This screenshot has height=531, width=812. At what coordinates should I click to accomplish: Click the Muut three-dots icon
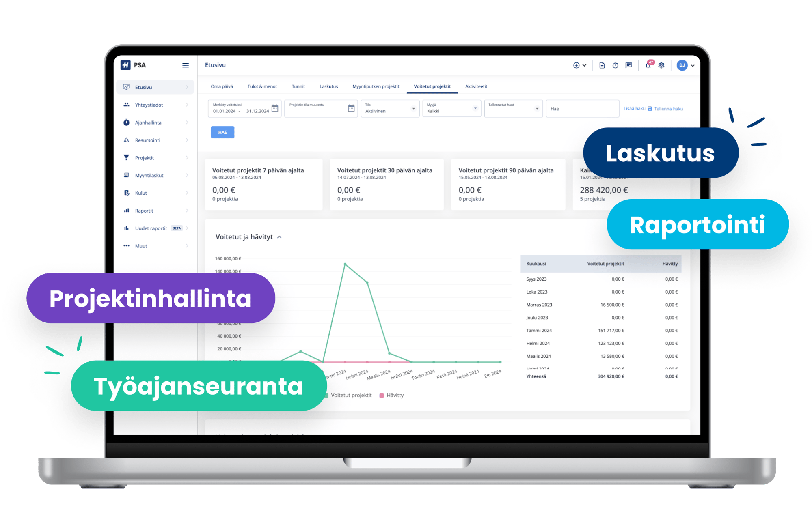pyautogui.click(x=127, y=245)
